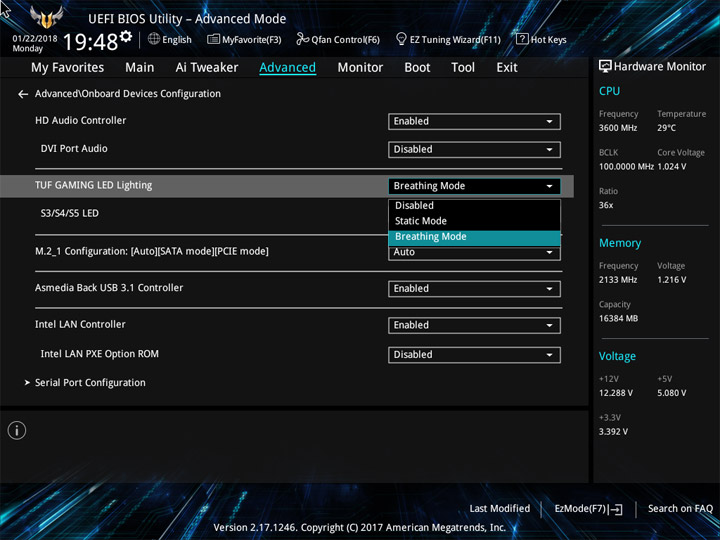720x540 pixels.
Task: Click the breadcrumb Advanced\Onboard Devices Configuration
Action: tap(128, 94)
